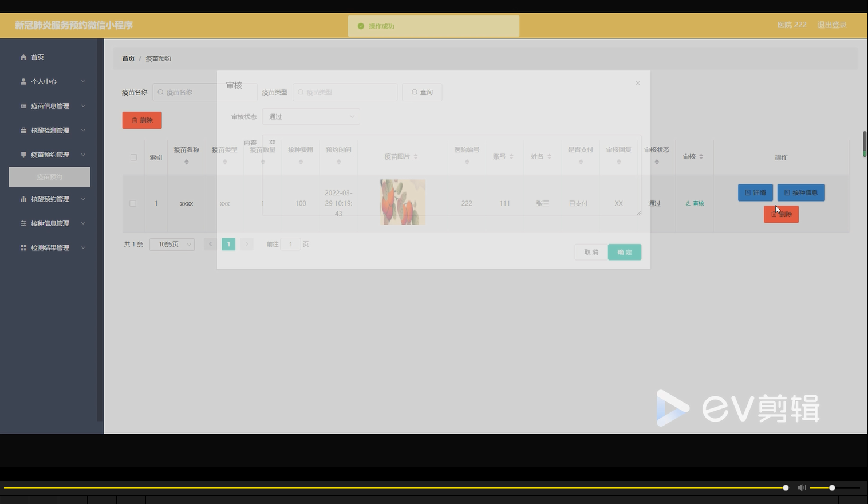Click the video volume slider
The image size is (868, 504).
pyautogui.click(x=834, y=487)
